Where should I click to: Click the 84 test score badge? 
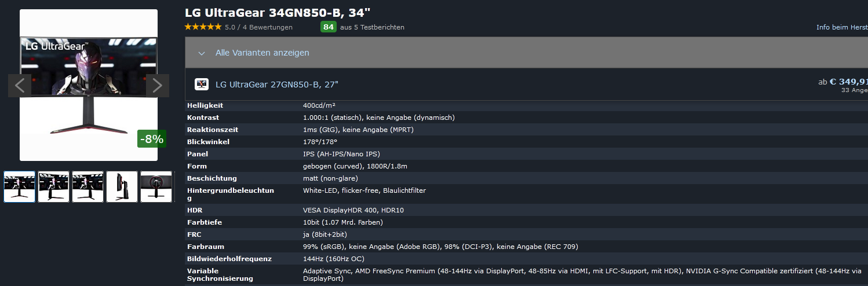click(x=329, y=27)
